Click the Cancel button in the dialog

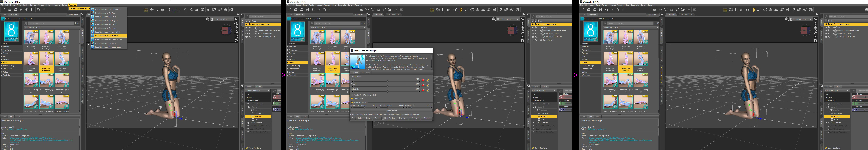click(x=427, y=118)
